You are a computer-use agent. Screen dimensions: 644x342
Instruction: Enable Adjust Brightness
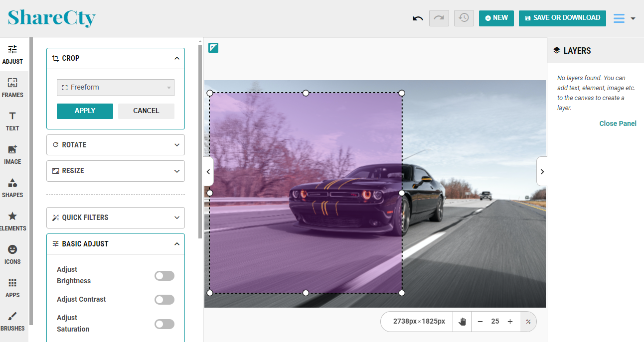(x=164, y=275)
